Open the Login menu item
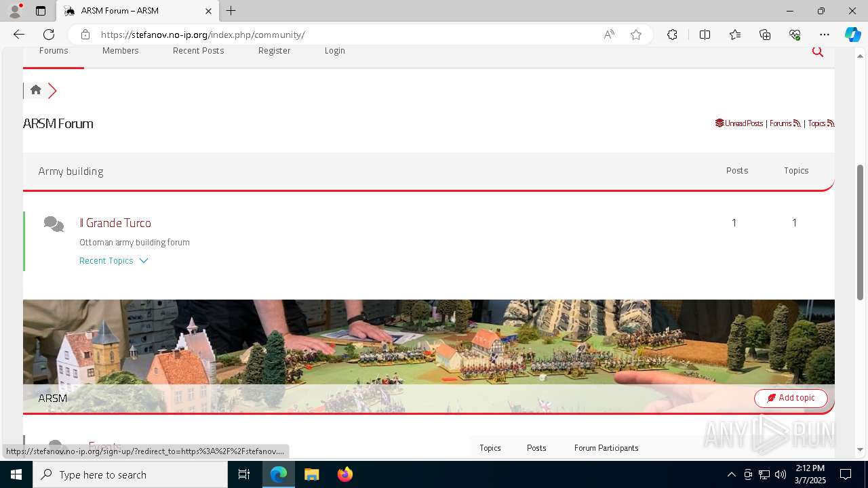This screenshot has width=868, height=488. point(335,51)
